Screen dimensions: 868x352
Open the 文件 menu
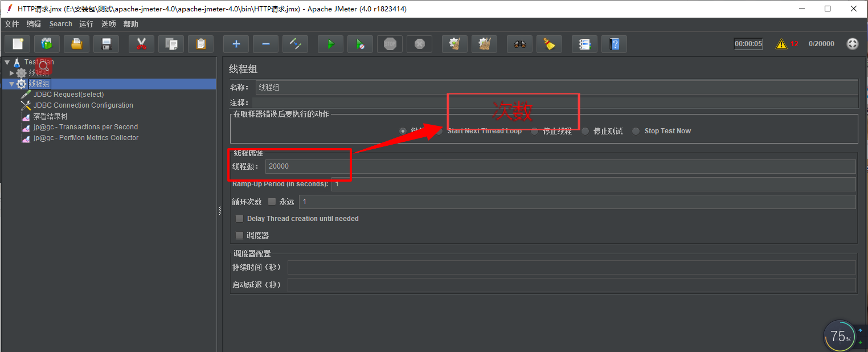pos(11,24)
